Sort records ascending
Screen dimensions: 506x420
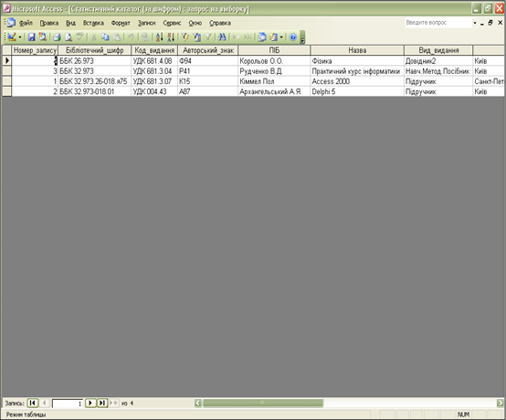[160, 37]
